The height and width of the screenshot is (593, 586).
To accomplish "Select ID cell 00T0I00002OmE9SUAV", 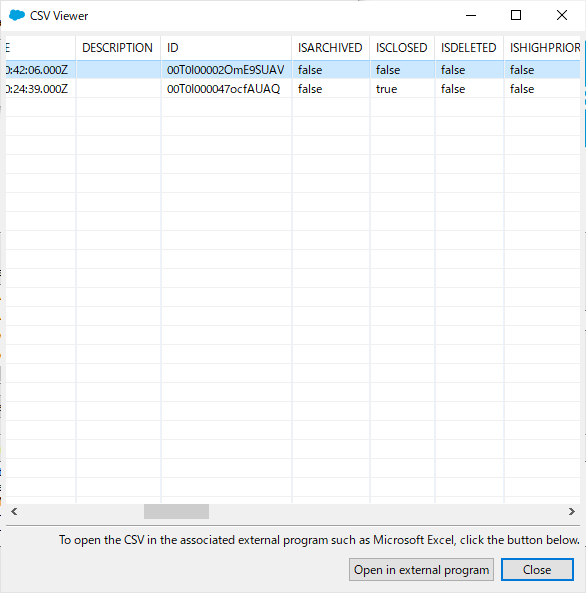I will click(x=226, y=70).
